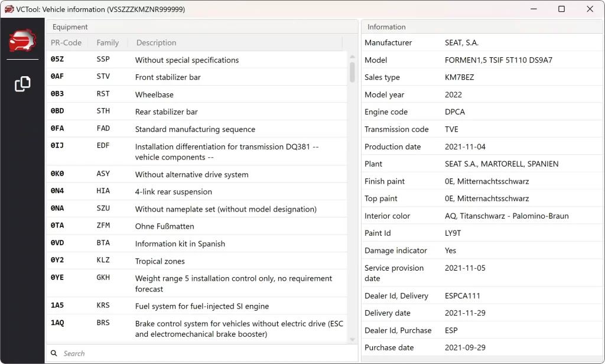Click the Delivery date value 2021-11-29
This screenshot has height=364, width=605.
(x=465, y=313)
